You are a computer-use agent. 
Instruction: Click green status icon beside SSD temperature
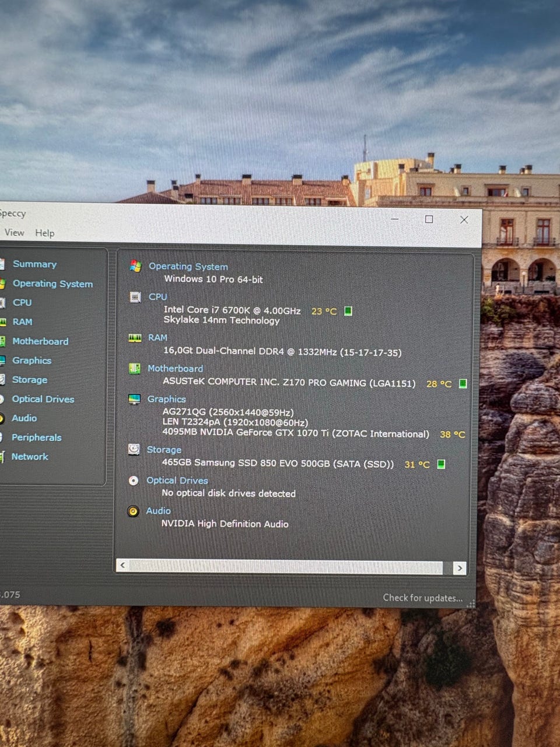(441, 464)
